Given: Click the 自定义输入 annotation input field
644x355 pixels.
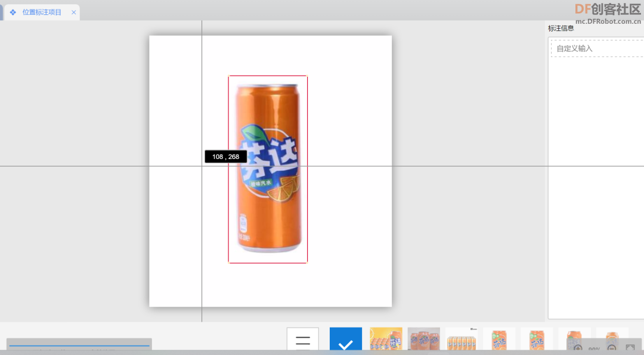Looking at the screenshot, I should (597, 48).
